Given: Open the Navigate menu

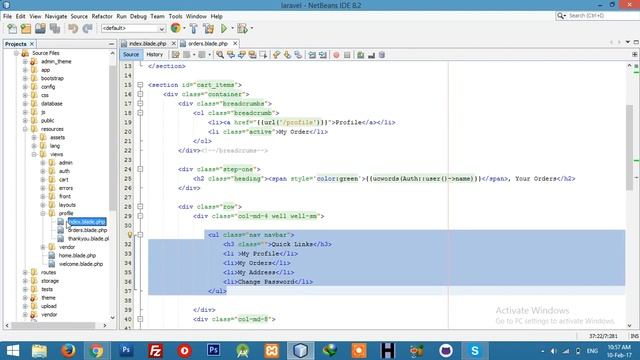Looking at the screenshot, I should 56,16.
